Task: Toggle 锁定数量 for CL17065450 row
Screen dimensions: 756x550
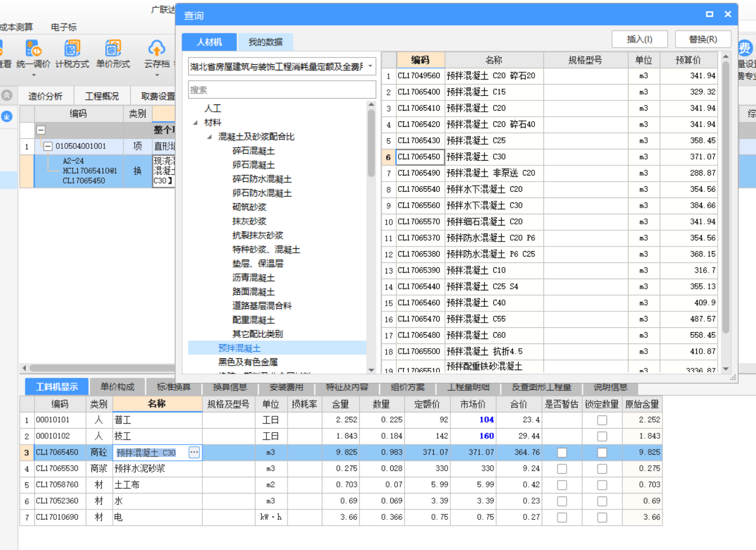Action: [602, 452]
